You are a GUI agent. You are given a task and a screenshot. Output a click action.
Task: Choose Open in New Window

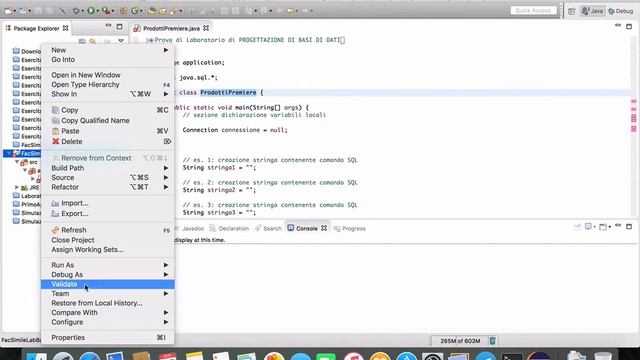pos(108,75)
